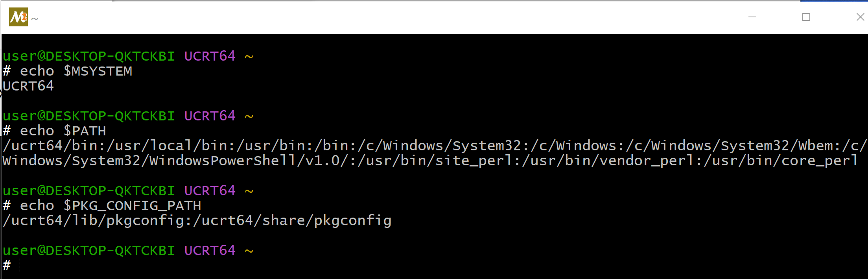Click the tilde title text

[35, 18]
